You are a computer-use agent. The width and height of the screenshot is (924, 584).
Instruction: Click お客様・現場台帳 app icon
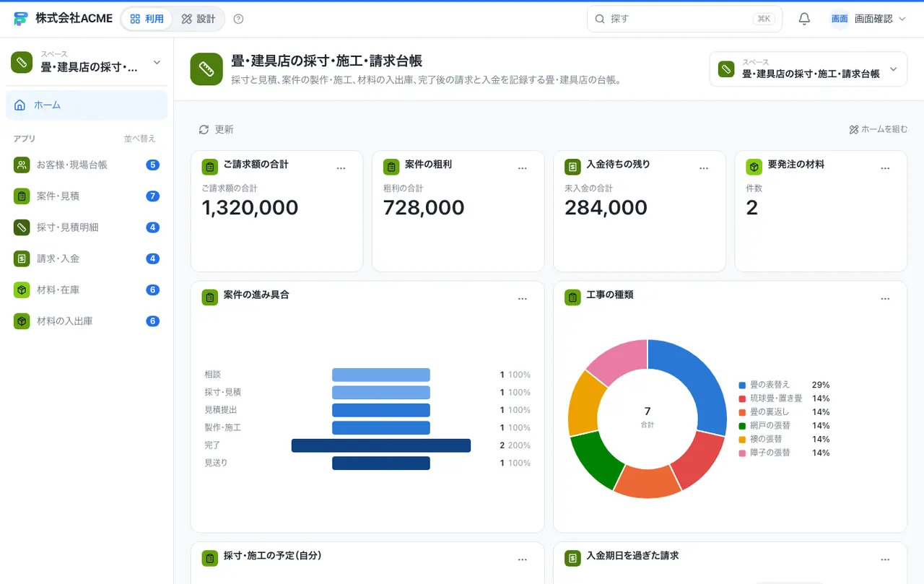(22, 165)
